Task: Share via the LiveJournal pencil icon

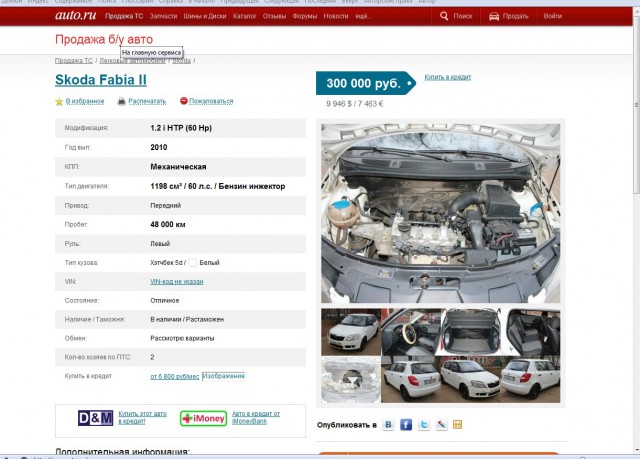Action: (x=441, y=425)
